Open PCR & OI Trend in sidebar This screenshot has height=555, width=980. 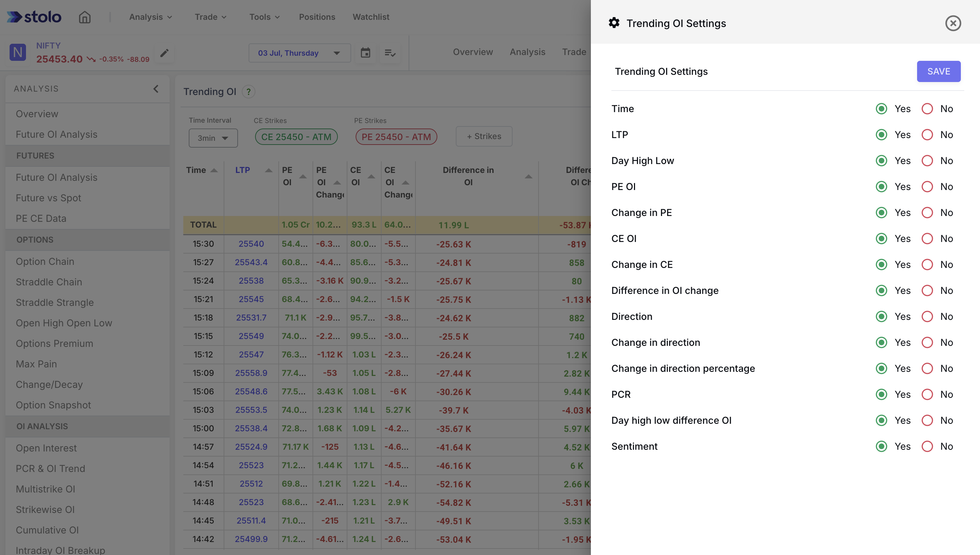click(50, 469)
